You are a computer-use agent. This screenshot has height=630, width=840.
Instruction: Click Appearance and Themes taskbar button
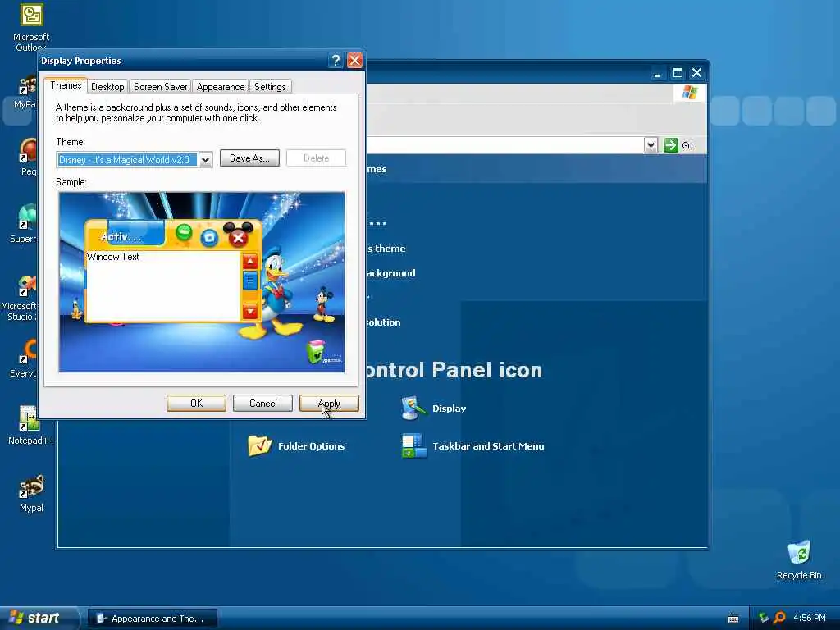pyautogui.click(x=153, y=619)
